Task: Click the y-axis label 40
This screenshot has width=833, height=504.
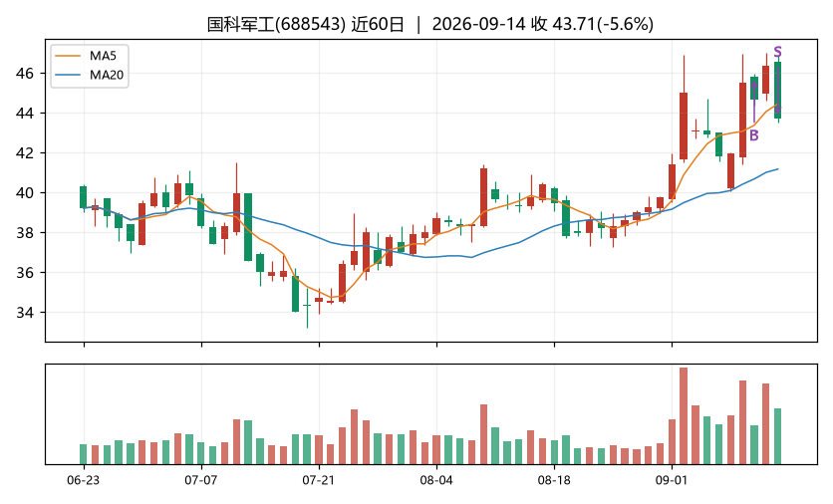Action: tap(25, 193)
